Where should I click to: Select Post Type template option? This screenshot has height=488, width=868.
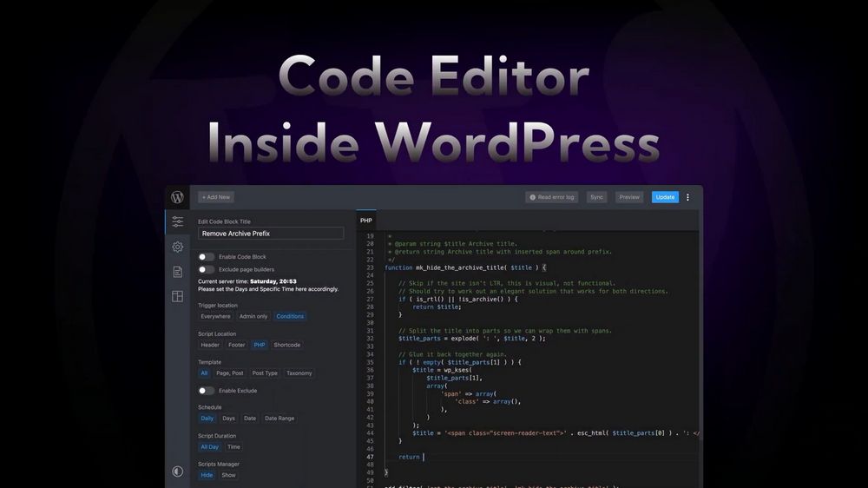click(x=265, y=373)
